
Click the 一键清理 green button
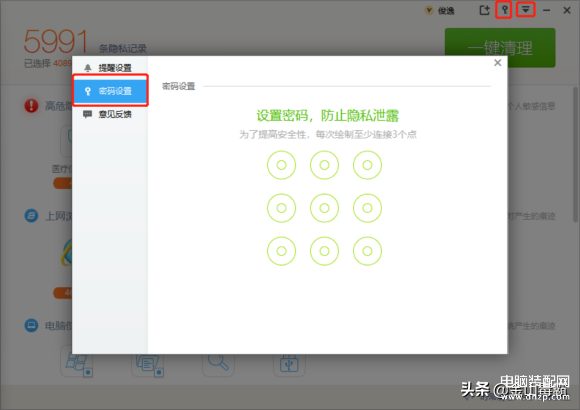[500, 48]
